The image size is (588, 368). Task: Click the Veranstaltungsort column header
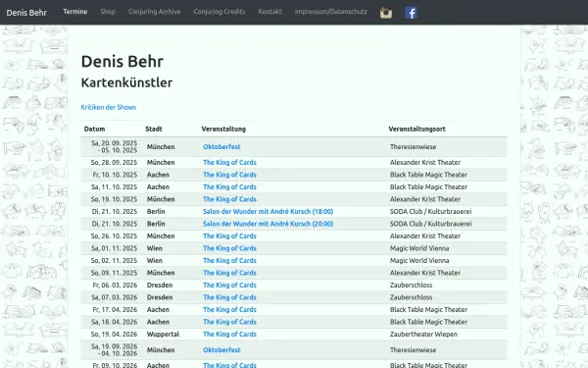click(417, 129)
